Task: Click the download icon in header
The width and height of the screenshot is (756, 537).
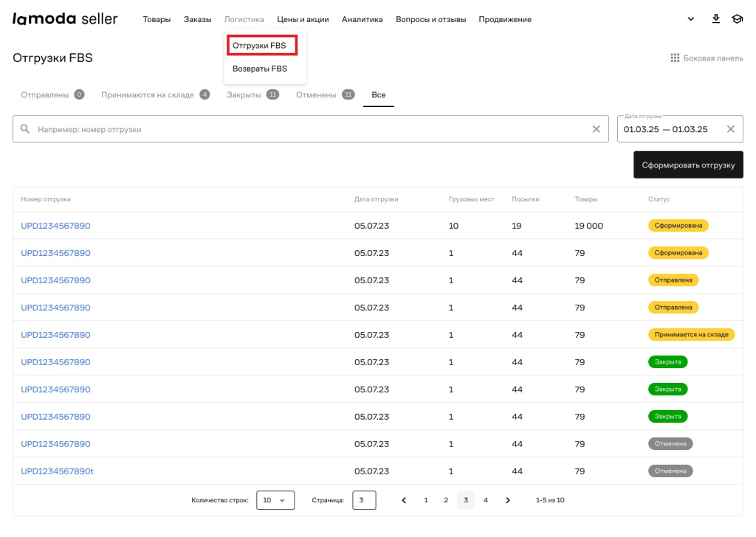Action: 715,19
